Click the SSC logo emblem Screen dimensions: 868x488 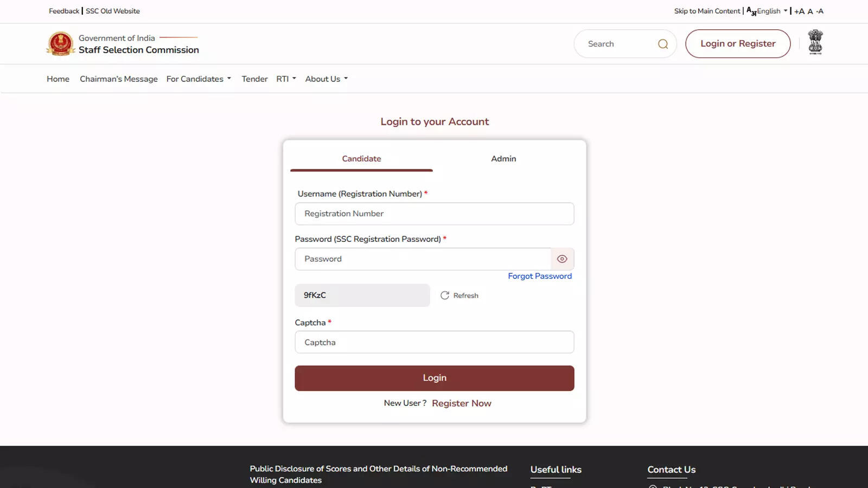pos(60,44)
